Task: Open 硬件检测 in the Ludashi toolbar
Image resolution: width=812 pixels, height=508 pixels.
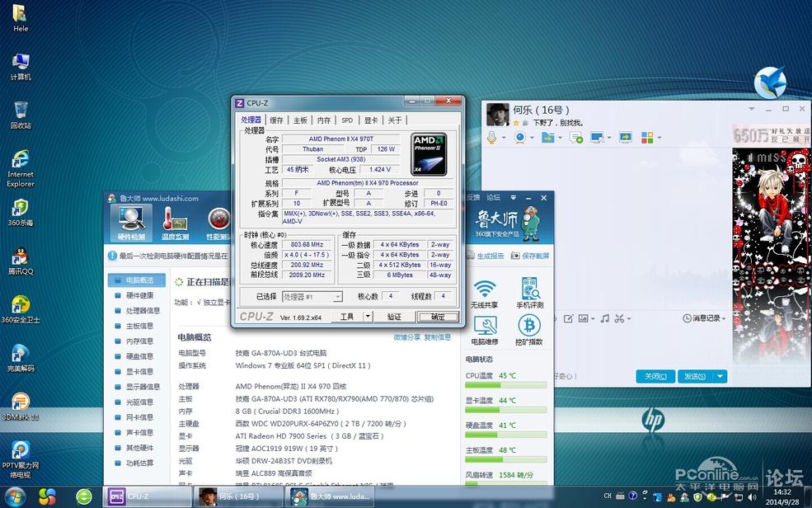Action: click(131, 223)
